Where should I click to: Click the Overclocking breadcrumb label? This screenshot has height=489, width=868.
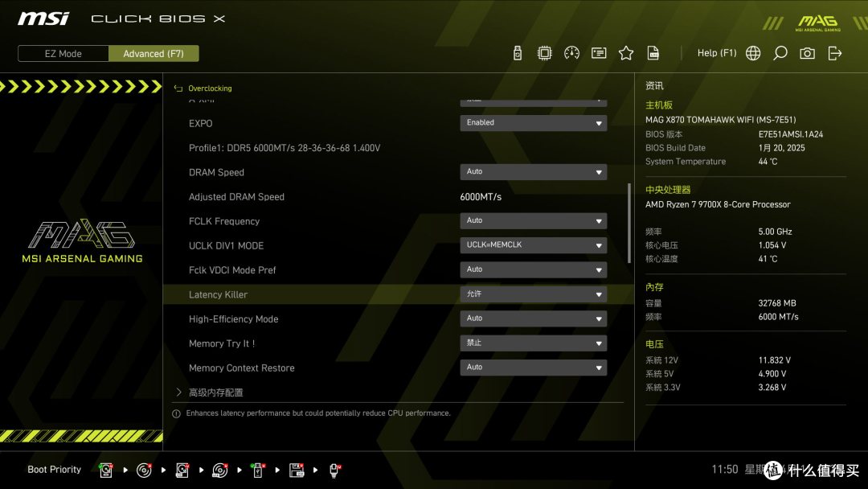210,88
